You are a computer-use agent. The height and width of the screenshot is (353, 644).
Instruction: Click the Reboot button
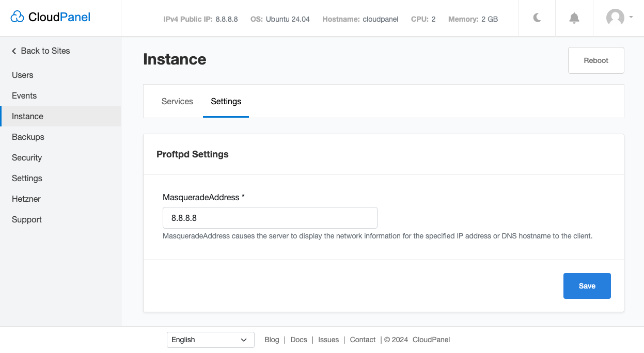point(596,60)
